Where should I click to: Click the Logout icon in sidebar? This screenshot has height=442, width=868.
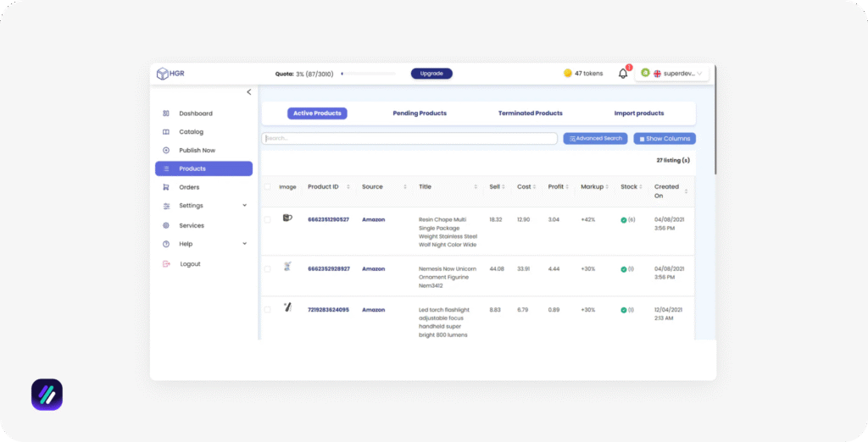click(166, 264)
